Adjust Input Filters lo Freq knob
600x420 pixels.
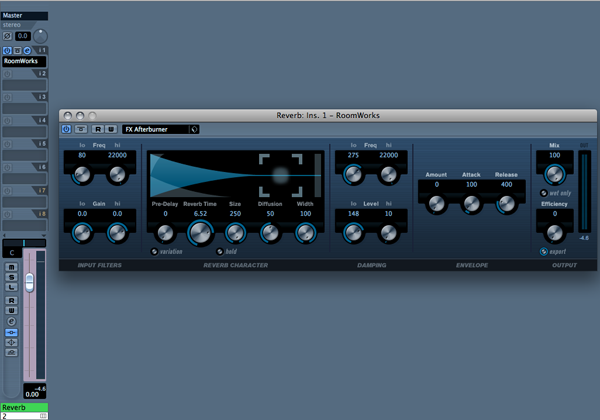(82, 175)
